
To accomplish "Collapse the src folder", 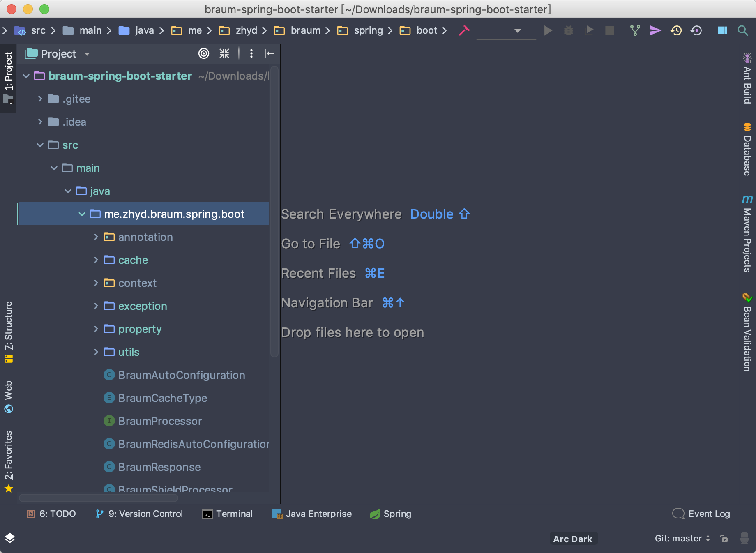I will (x=40, y=145).
